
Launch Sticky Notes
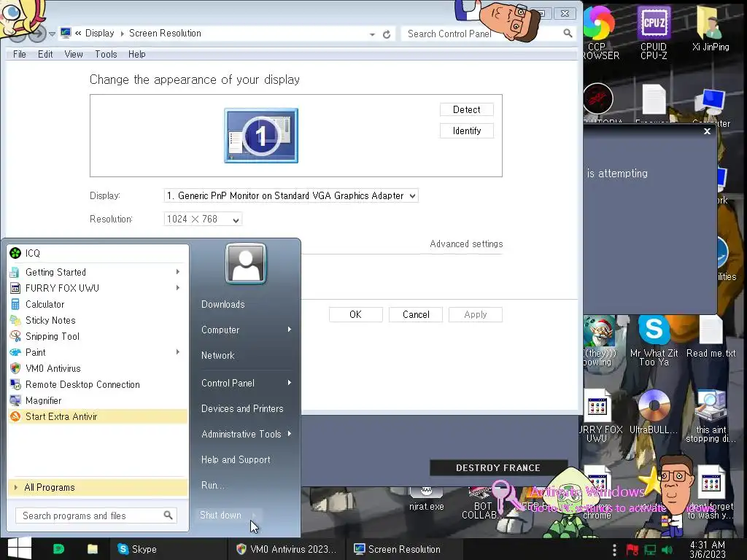point(98,321)
